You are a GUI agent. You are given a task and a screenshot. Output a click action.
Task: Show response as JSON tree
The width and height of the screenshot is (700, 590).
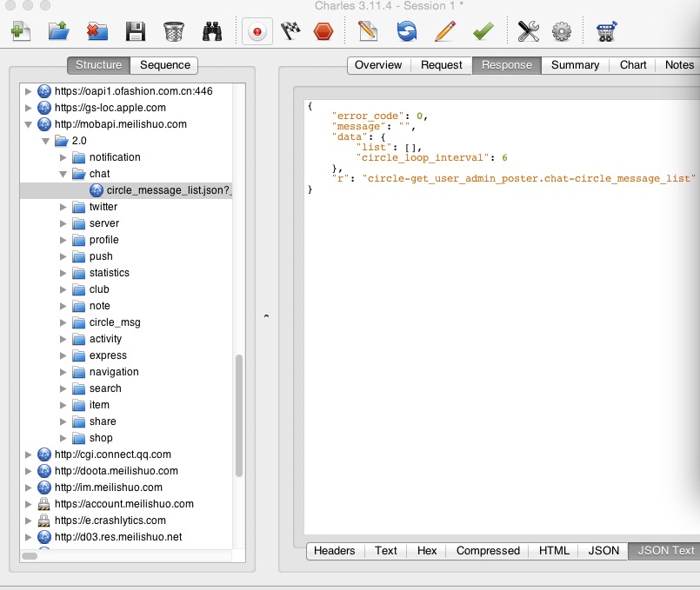603,551
